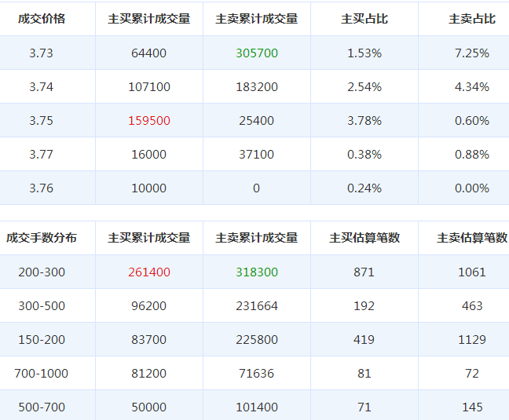Click the buy volume 81200
Viewport: 509px width, 420px height.
pos(149,373)
